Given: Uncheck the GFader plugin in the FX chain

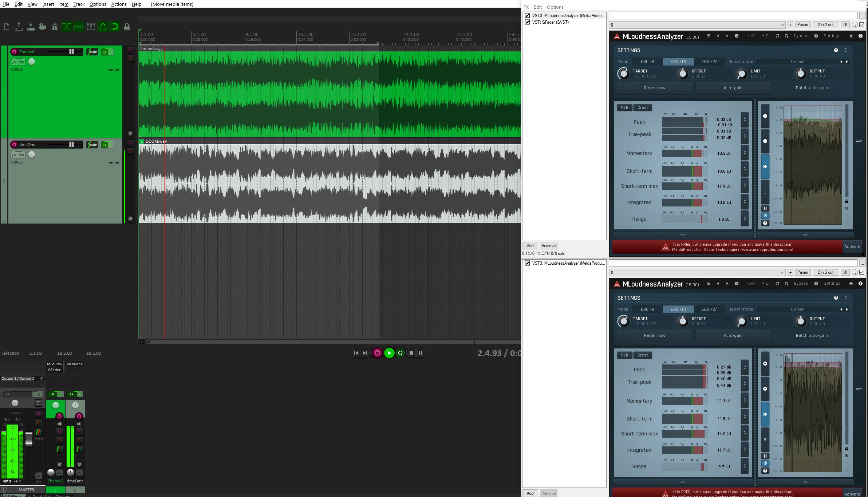Looking at the screenshot, I should pyautogui.click(x=527, y=22).
